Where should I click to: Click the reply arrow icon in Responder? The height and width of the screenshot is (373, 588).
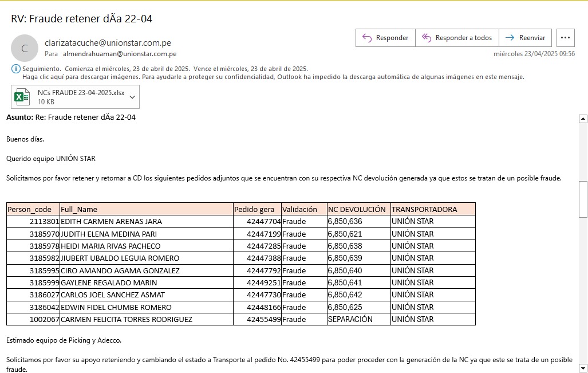(x=368, y=38)
